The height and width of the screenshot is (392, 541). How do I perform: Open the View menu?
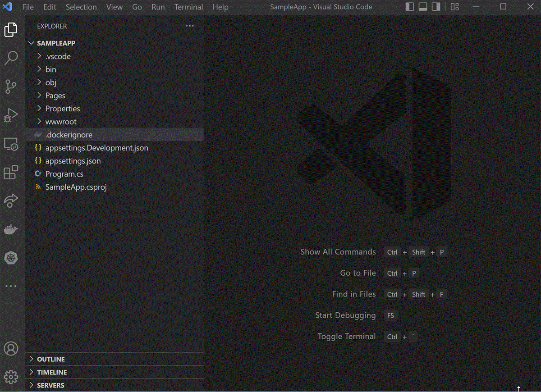(x=115, y=7)
